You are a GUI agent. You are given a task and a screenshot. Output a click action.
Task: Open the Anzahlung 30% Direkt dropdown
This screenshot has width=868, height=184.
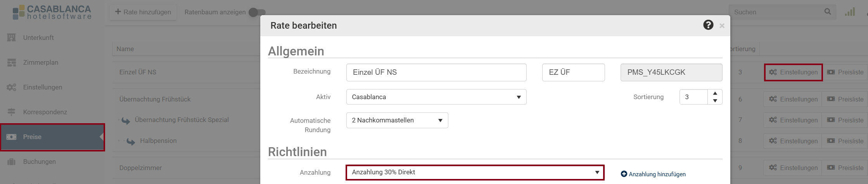[x=475, y=172]
